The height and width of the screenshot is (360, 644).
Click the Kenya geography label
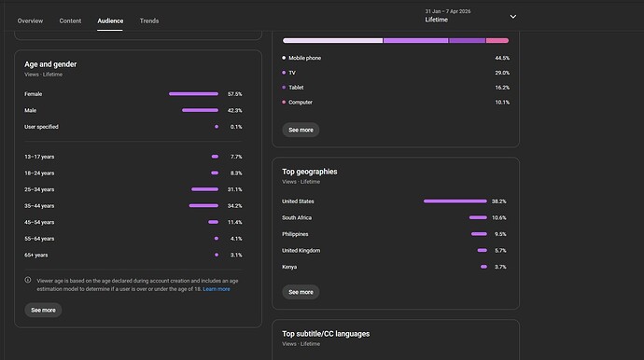pos(289,267)
